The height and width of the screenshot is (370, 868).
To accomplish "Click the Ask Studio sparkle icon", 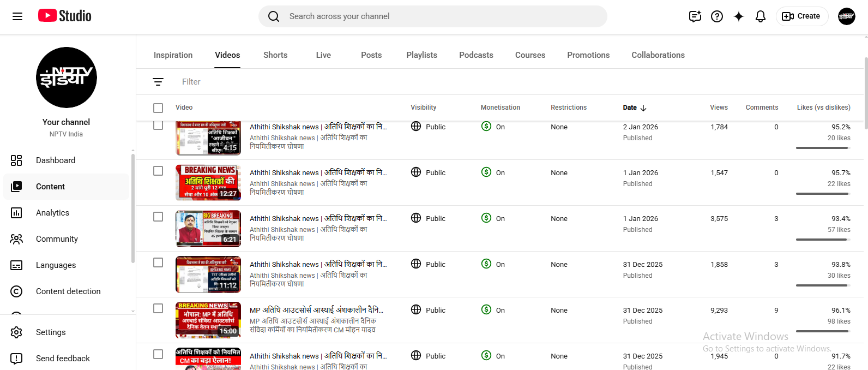I will coord(739,16).
